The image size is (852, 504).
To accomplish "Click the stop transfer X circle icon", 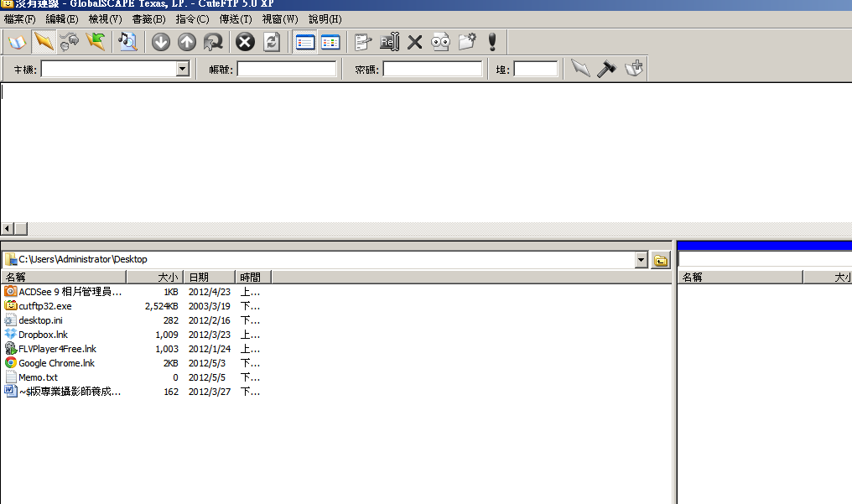I will coord(245,42).
